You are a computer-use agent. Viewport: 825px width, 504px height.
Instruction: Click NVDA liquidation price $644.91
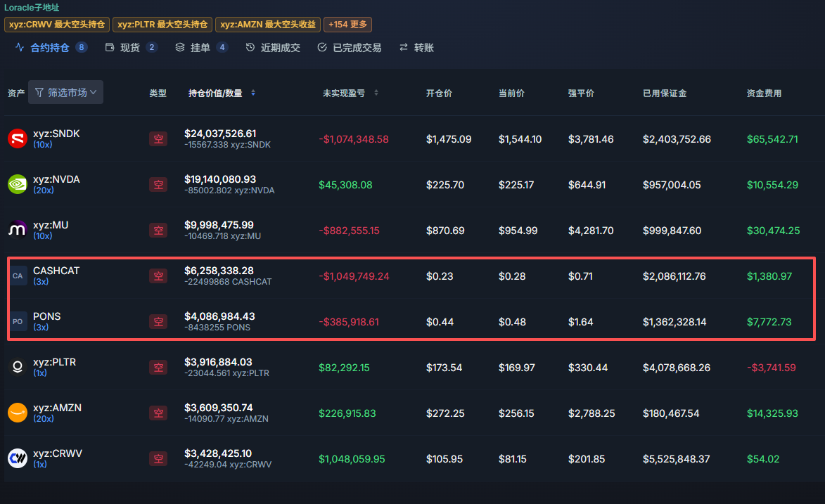587,185
